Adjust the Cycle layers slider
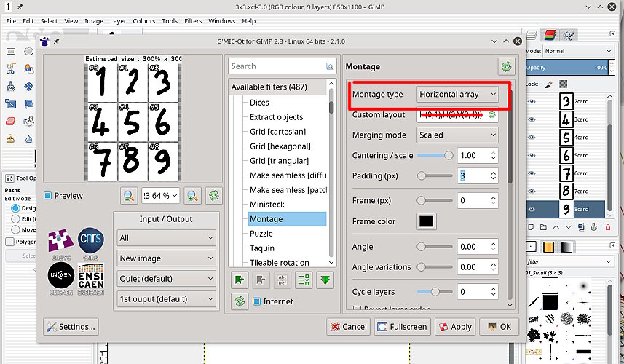Screen dimensions: 624x364 tap(435, 292)
